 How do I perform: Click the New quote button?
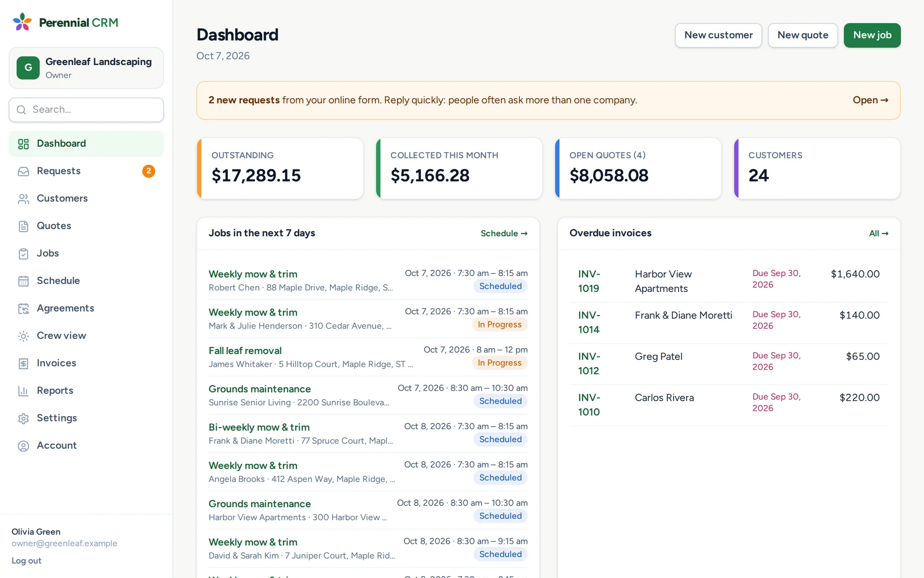click(x=803, y=35)
